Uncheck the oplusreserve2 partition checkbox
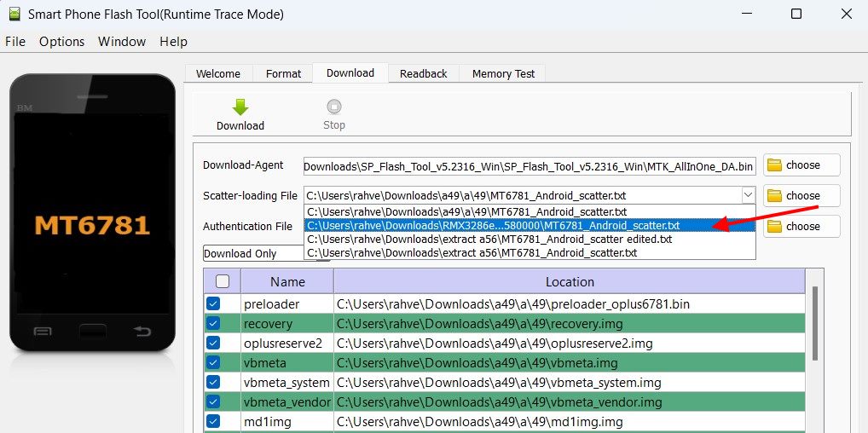This screenshot has width=868, height=433. 213,343
